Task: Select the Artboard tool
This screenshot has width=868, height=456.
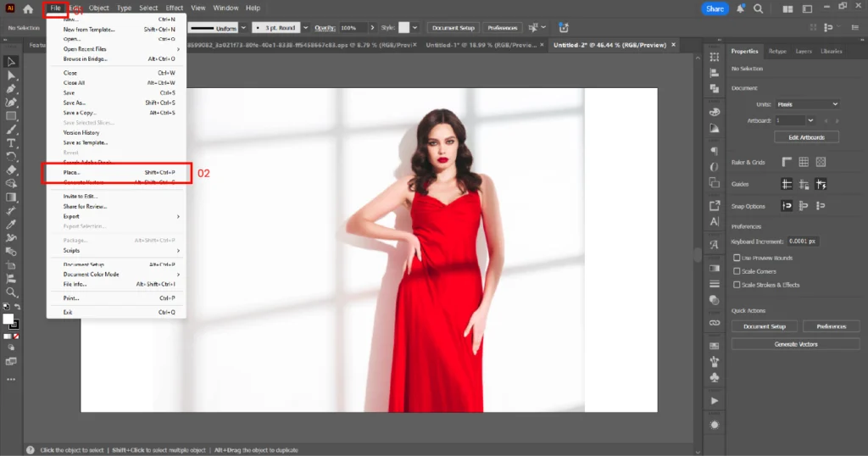Action: pos(11,265)
